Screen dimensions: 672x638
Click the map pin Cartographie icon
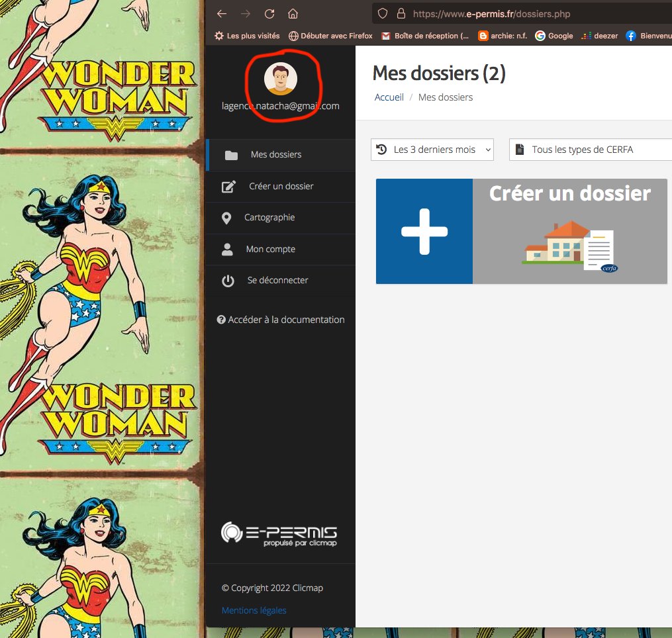pyautogui.click(x=226, y=218)
